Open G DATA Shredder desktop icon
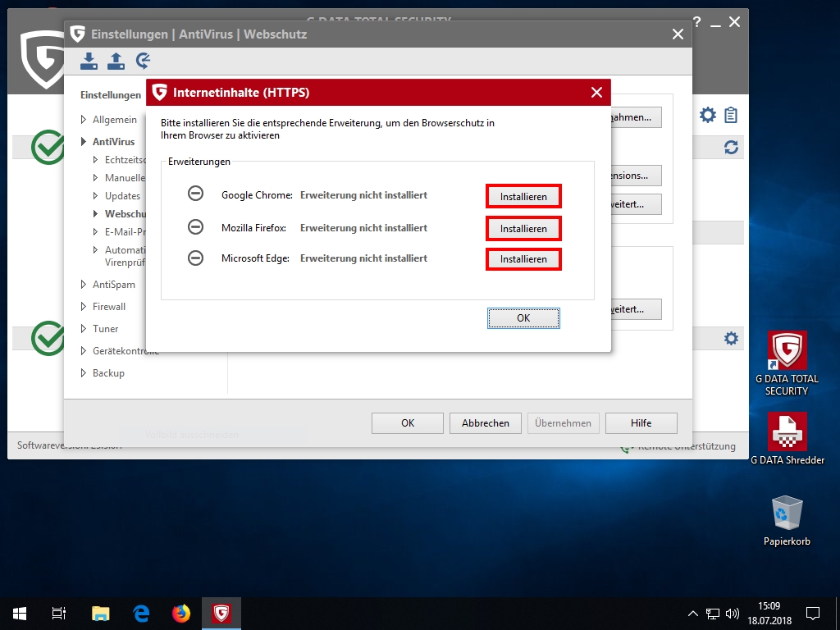 point(787,439)
